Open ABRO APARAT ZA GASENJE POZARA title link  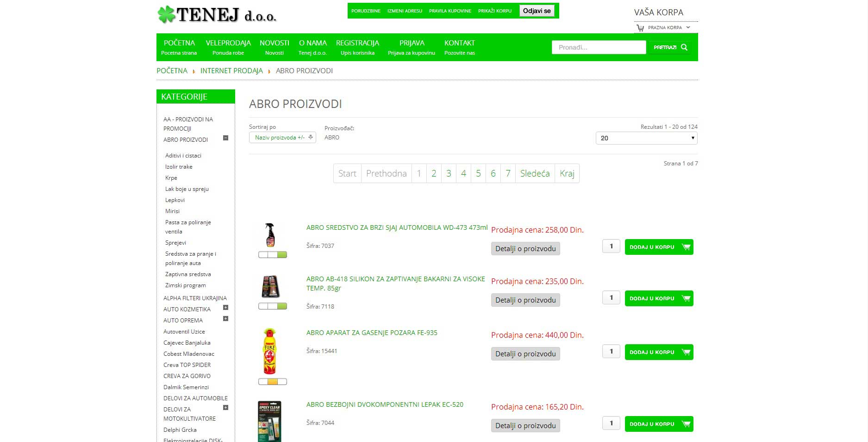372,333
